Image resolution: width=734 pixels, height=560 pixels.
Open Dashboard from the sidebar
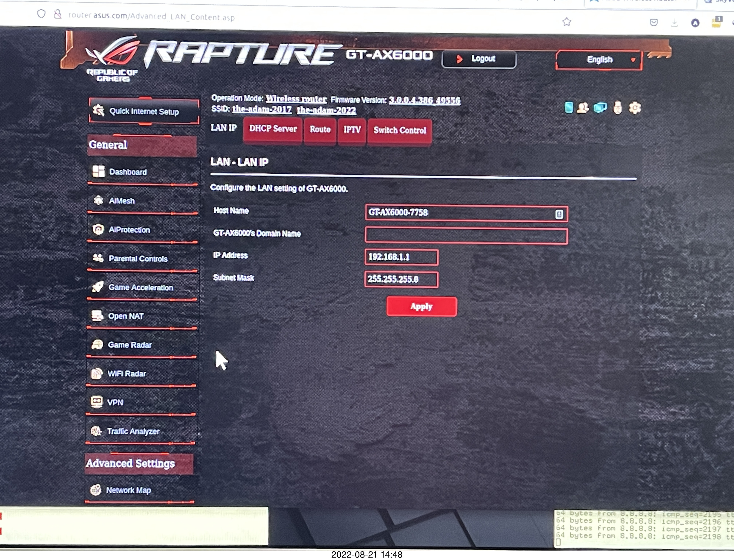click(143, 172)
